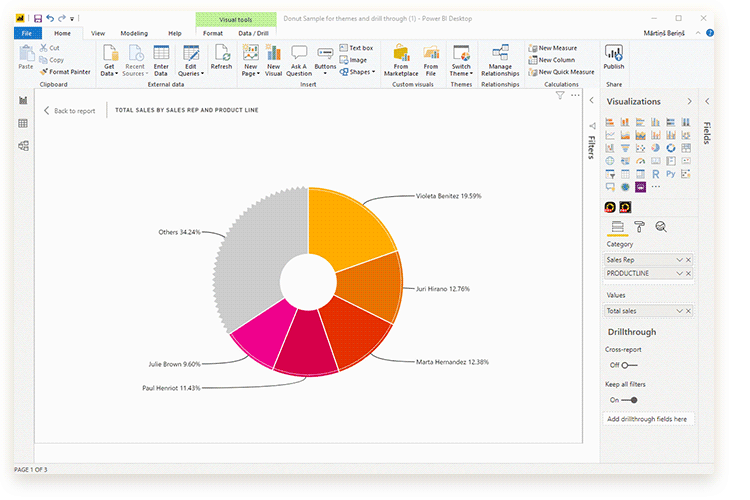The width and height of the screenshot is (750, 500).
Task: Select the Violeta Benitez yellow donut slice
Action: (x=347, y=225)
